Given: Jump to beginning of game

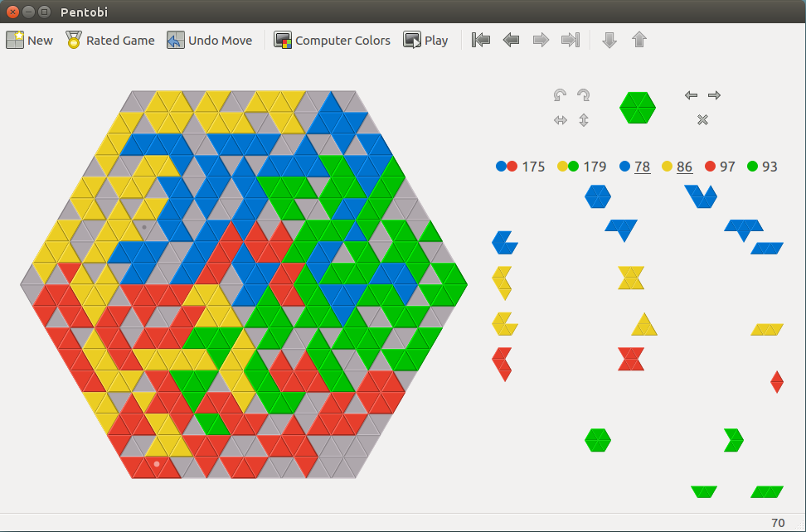Looking at the screenshot, I should click(481, 40).
